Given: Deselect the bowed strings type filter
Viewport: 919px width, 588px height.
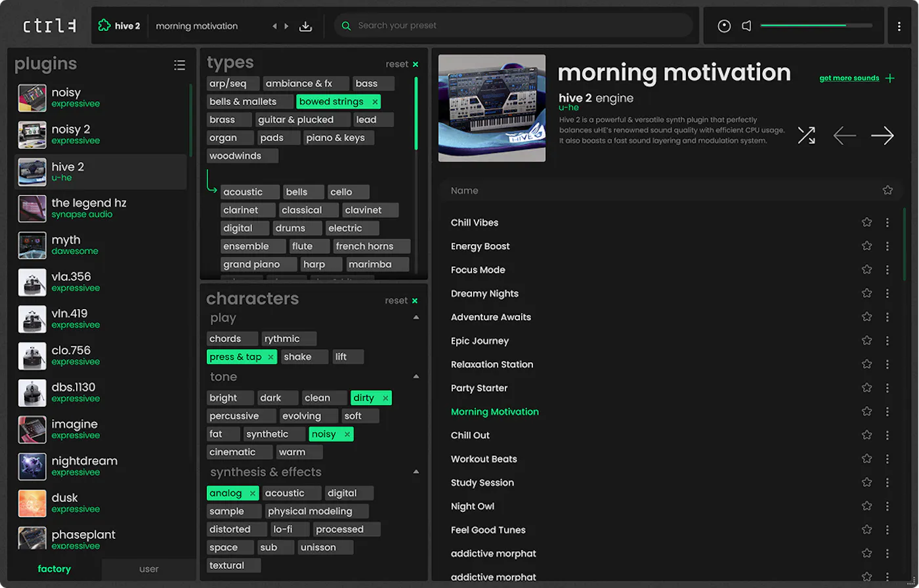Looking at the screenshot, I should pyautogui.click(x=375, y=102).
